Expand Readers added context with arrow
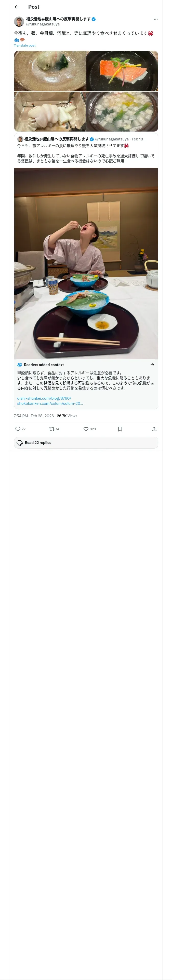Screen dimensions: 172x980 tap(152, 365)
